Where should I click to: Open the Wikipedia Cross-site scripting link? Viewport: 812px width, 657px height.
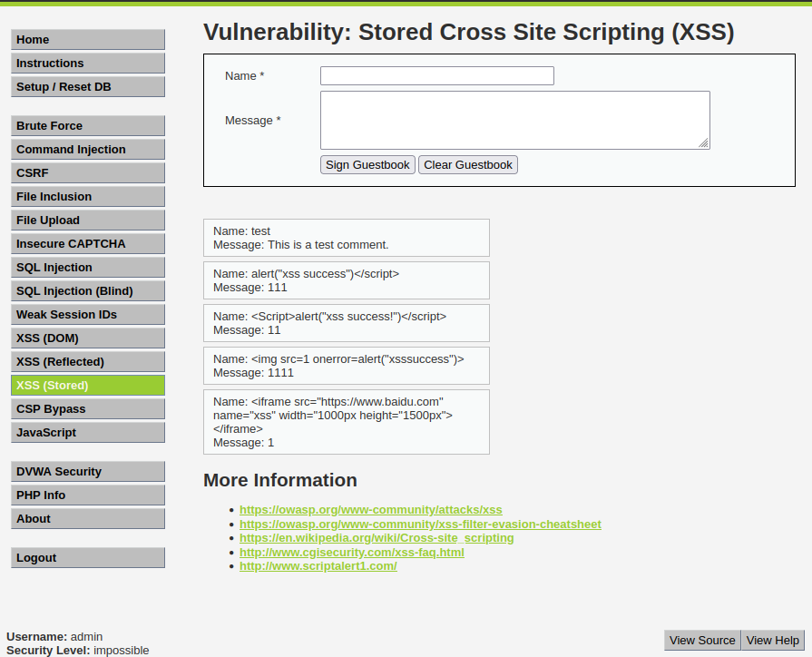coord(377,538)
